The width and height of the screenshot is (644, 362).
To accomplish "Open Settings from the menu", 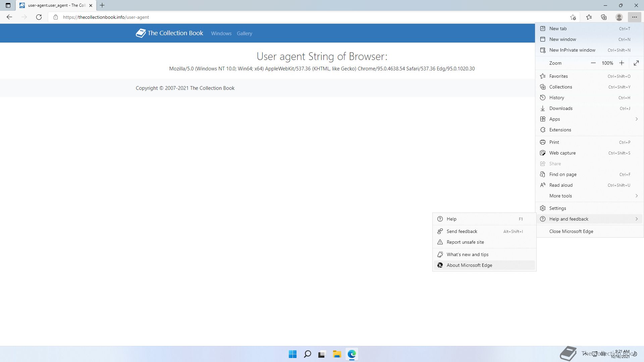I will click(x=589, y=208).
